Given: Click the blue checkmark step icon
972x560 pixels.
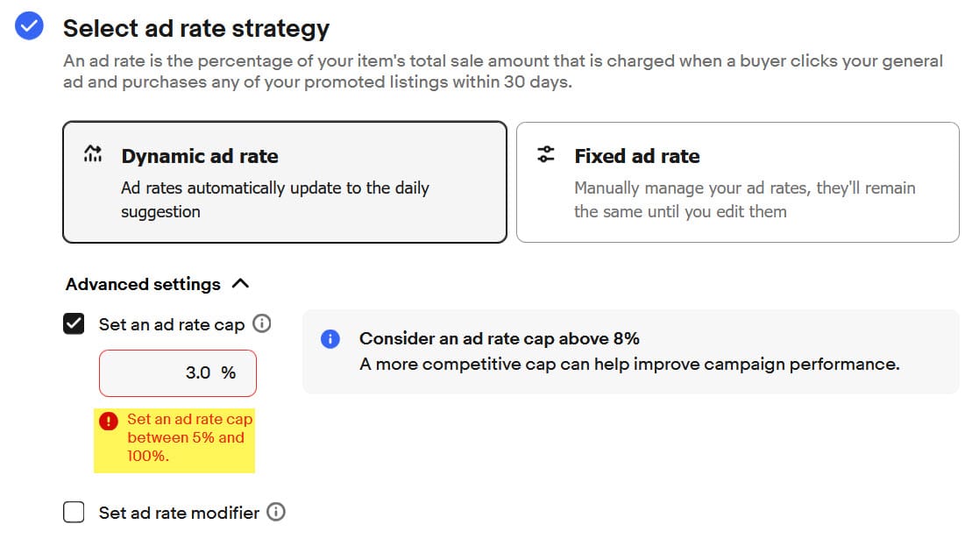Looking at the screenshot, I should pos(29,27).
